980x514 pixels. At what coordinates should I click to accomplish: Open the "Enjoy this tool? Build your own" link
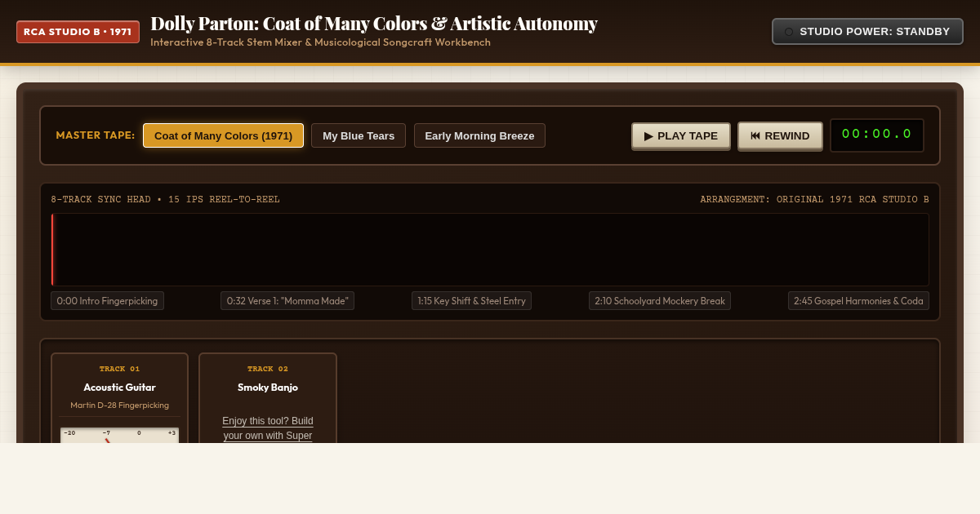click(268, 428)
